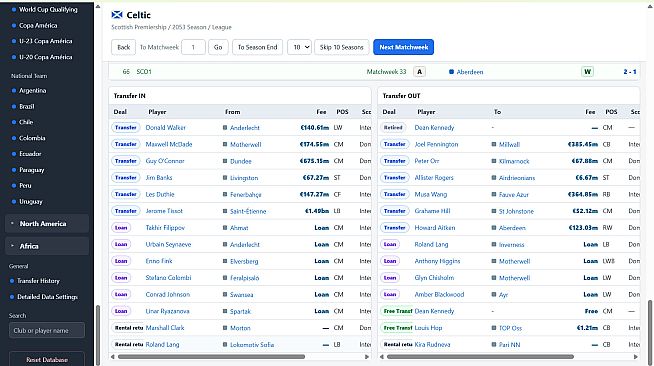Open player Musa Wang link
The height and width of the screenshot is (366, 654).
coord(430,194)
